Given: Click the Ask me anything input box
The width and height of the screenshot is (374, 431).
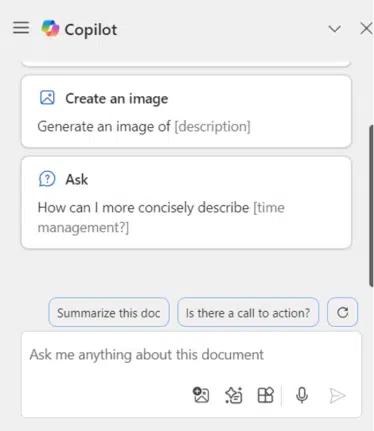Looking at the screenshot, I should tap(191, 374).
